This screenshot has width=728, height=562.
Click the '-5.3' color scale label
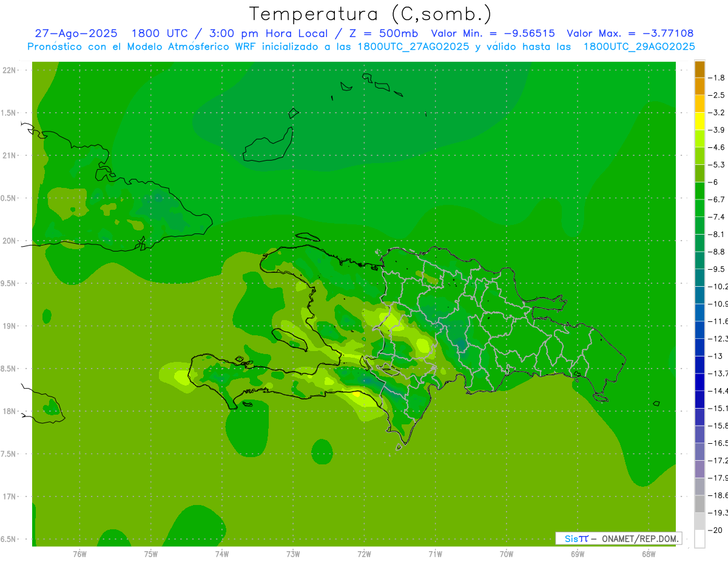click(716, 164)
